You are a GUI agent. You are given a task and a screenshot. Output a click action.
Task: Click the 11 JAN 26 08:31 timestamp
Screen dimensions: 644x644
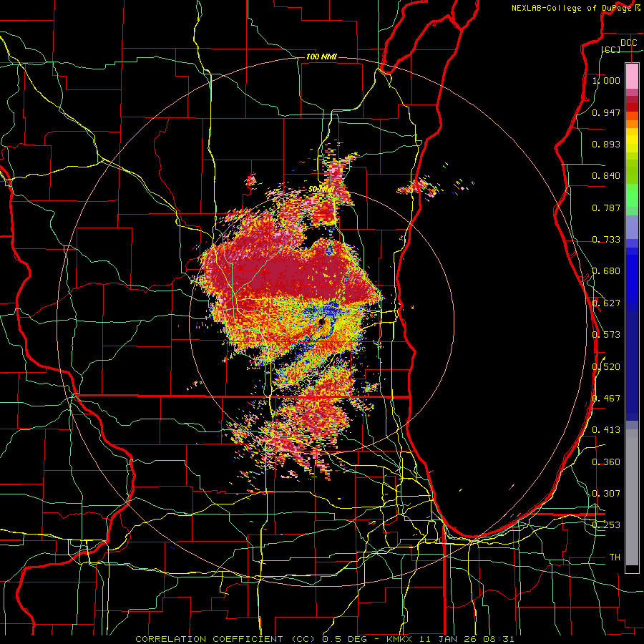click(469, 639)
